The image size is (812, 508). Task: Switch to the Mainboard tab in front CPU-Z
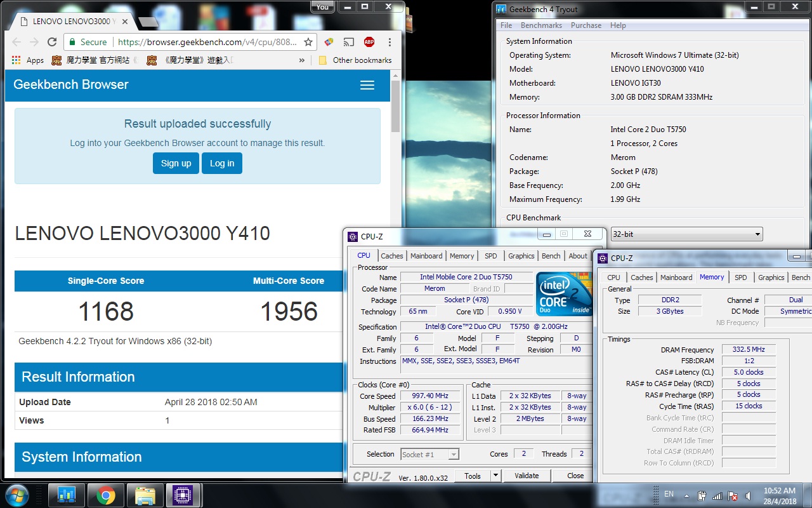(x=426, y=256)
